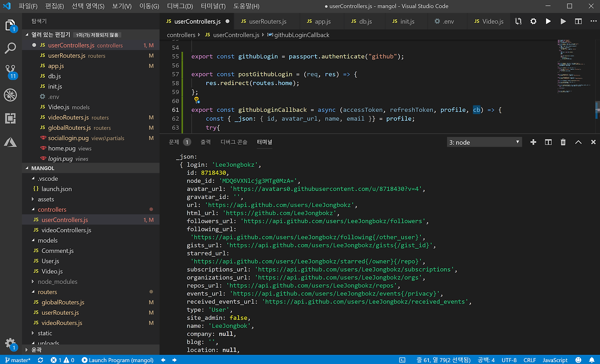Add a new terminal with plus icon
Viewport: 600px width, 364px height.
[533, 142]
